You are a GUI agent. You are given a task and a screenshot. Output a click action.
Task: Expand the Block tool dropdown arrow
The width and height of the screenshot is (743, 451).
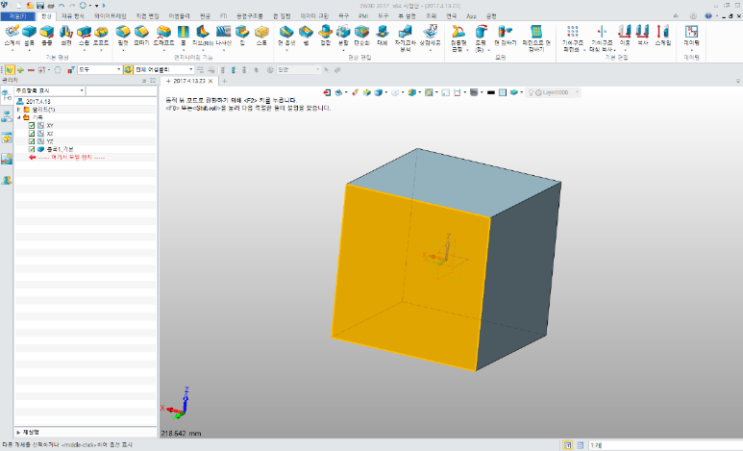29,50
